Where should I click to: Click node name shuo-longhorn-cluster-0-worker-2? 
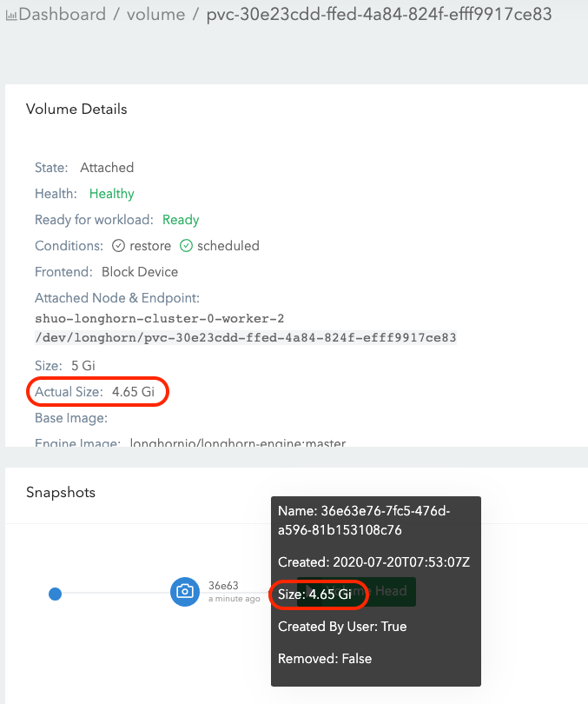[159, 318]
